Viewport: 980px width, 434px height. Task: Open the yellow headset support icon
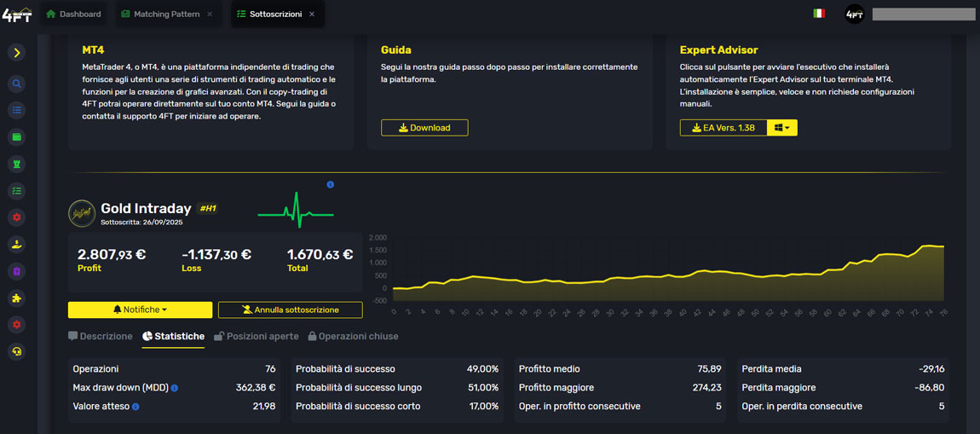tap(17, 352)
